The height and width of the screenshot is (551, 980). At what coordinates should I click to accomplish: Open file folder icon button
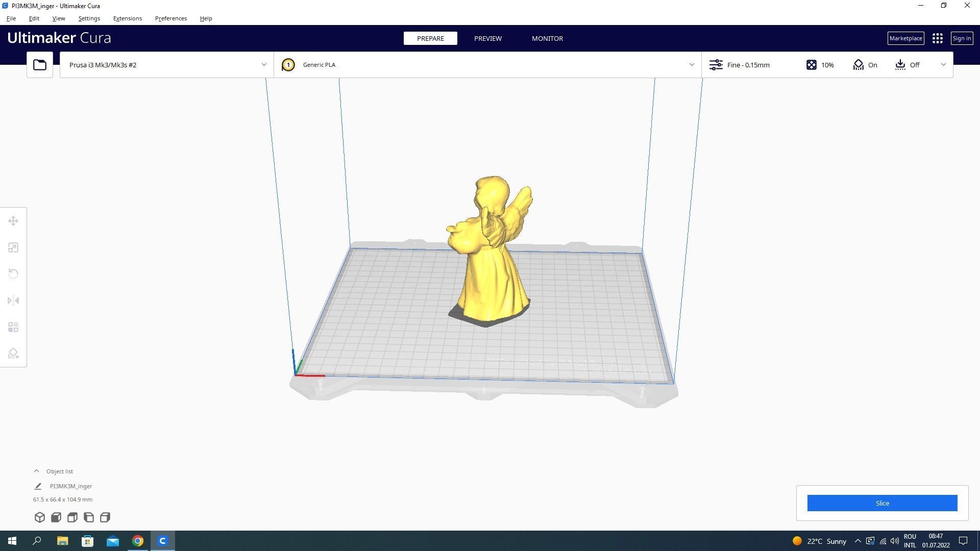pos(40,65)
